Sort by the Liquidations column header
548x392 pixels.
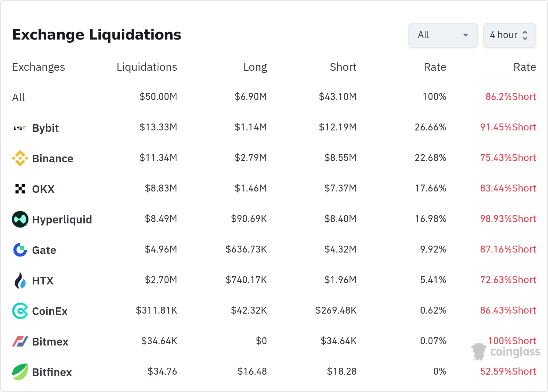click(x=147, y=67)
